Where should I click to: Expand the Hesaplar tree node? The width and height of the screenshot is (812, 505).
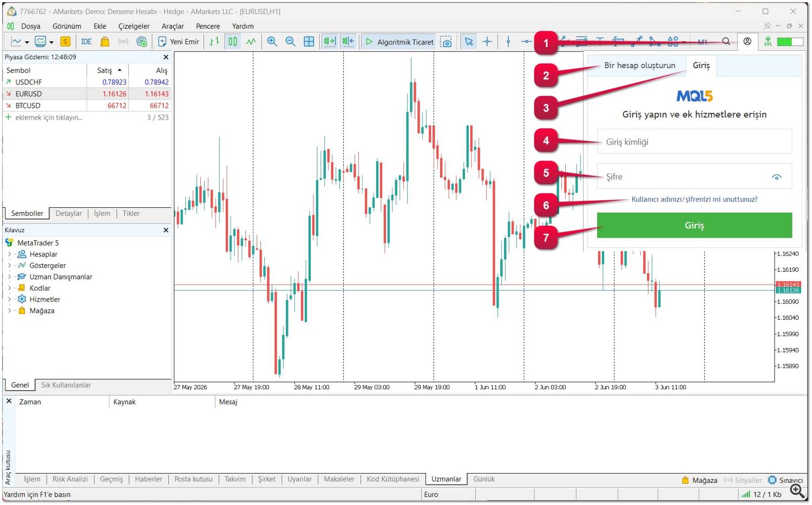(9, 254)
